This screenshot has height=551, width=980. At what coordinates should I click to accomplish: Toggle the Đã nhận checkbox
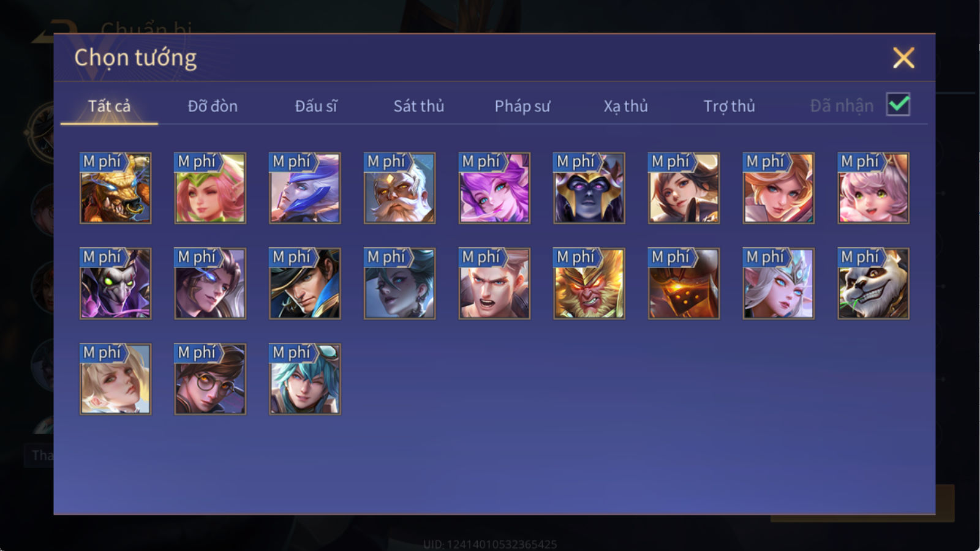tap(898, 105)
